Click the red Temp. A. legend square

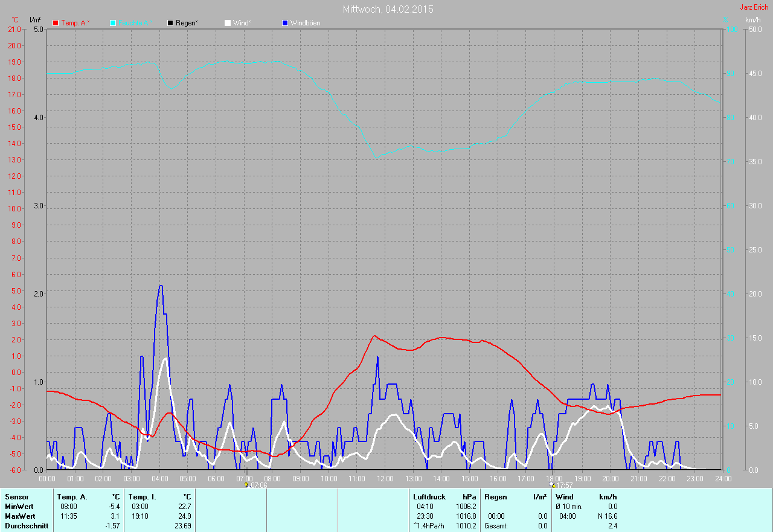click(x=56, y=23)
